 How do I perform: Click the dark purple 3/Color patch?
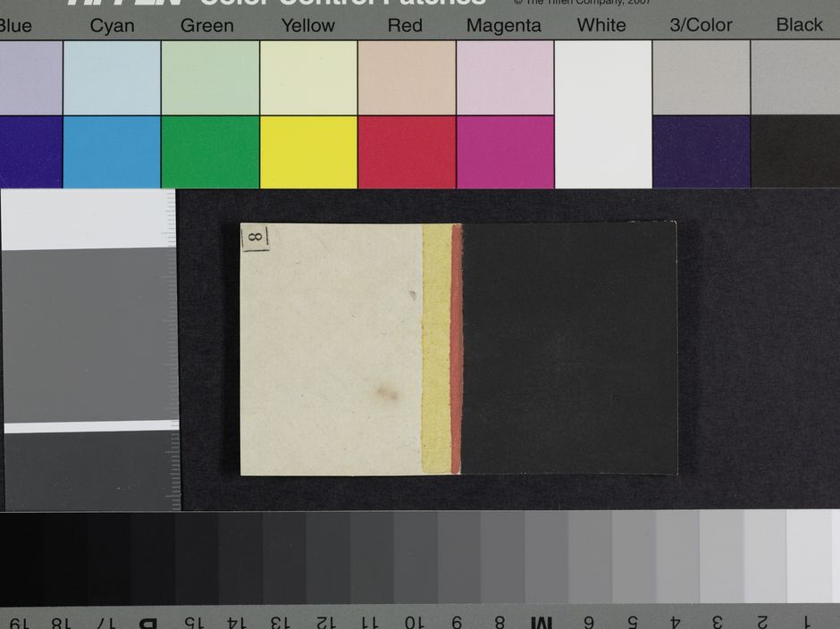(x=701, y=152)
